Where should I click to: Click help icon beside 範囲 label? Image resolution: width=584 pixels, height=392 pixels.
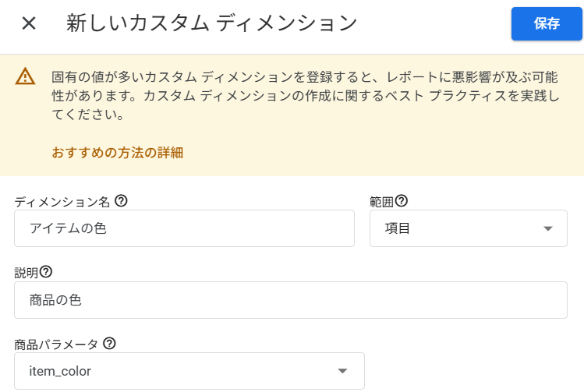[402, 201]
